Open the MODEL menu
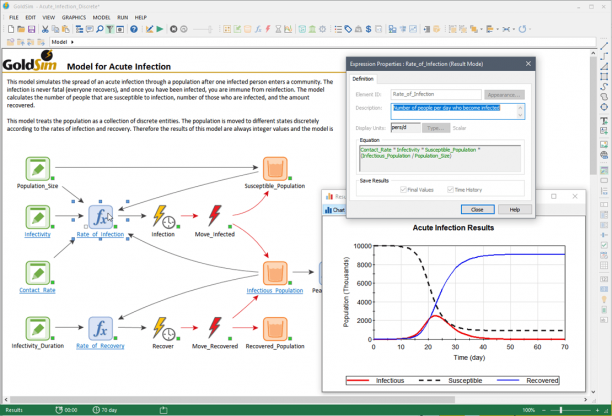Screen dimensions: 612x416 (101, 18)
